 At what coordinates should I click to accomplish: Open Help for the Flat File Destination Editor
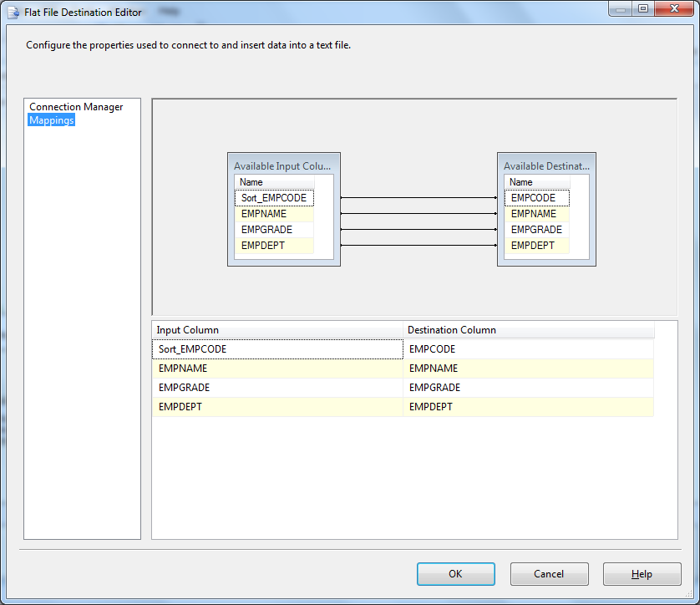coord(642,574)
